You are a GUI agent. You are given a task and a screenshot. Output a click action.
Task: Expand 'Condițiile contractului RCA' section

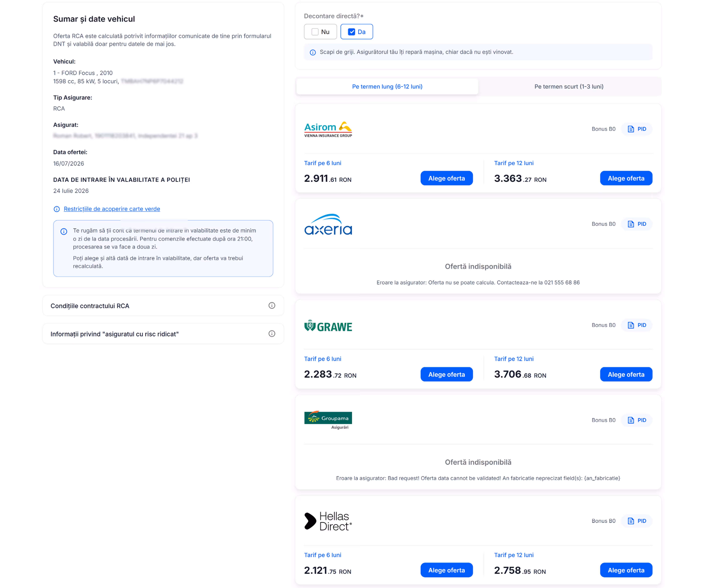click(163, 306)
